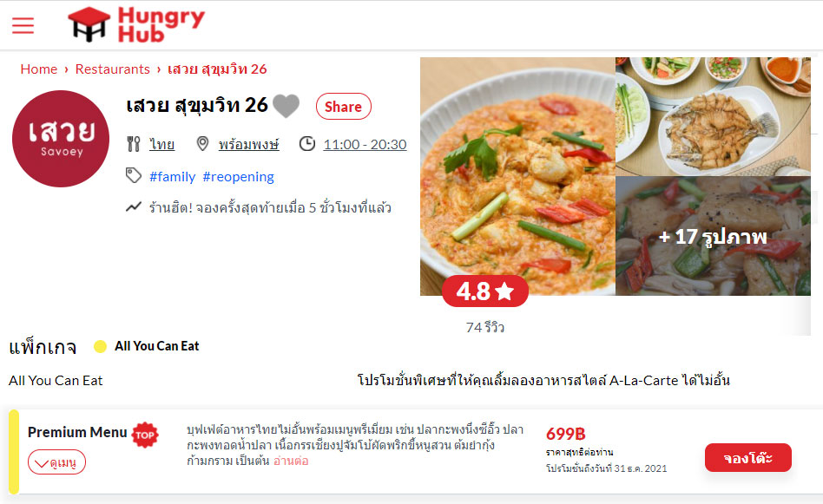823x504 pixels.
Task: Click the tag label icon
Action: point(134,176)
